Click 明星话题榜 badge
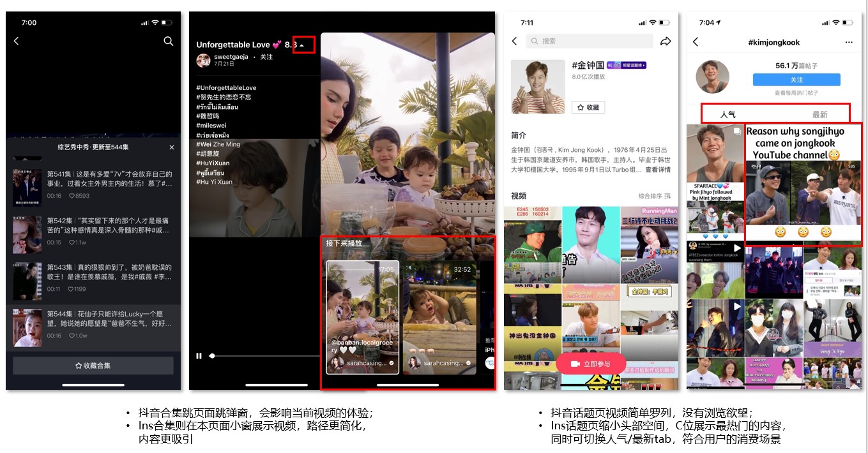868x453 pixels. (x=627, y=65)
